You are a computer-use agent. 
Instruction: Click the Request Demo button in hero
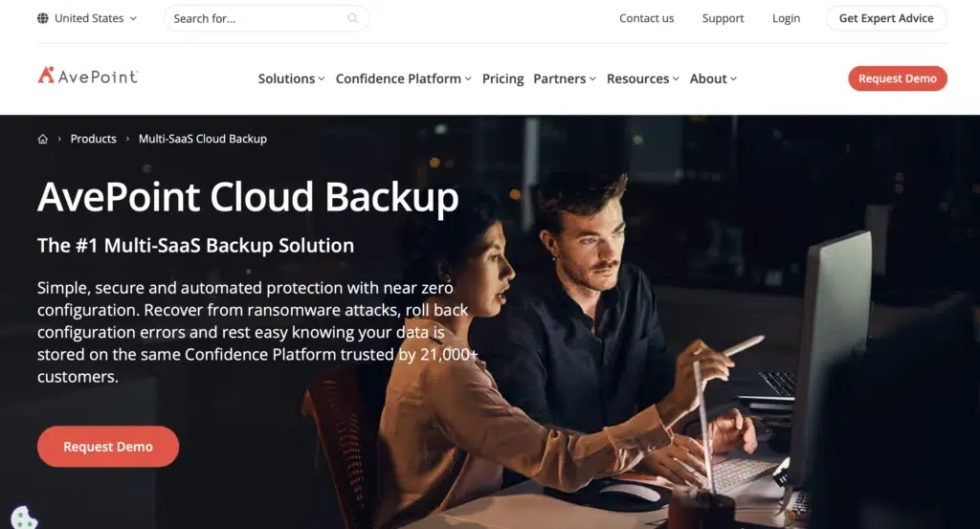[x=108, y=447]
